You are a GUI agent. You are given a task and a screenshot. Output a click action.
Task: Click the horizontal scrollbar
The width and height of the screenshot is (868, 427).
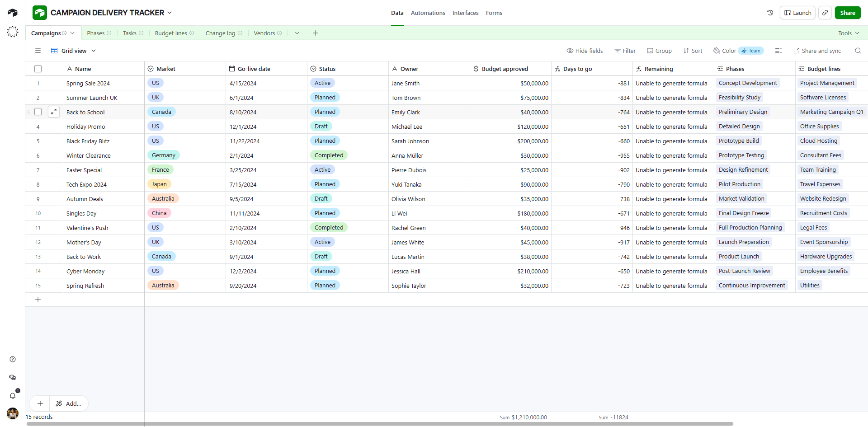[x=380, y=424]
